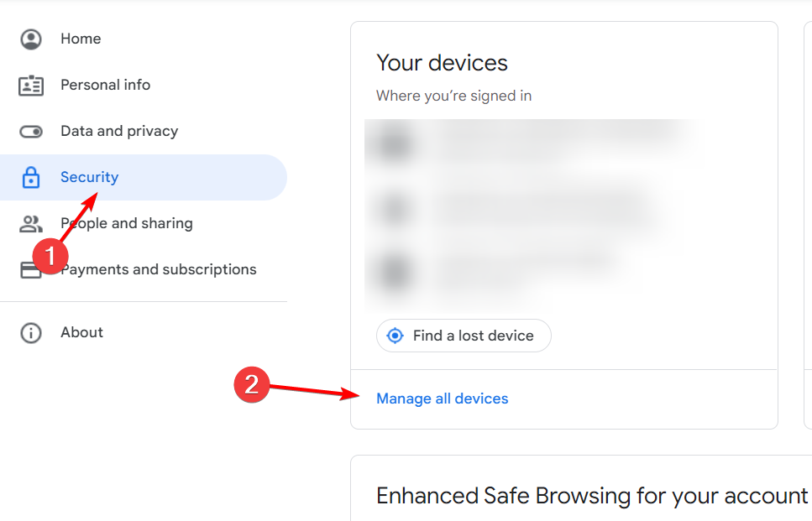Image resolution: width=812 pixels, height=521 pixels.
Task: Click the Security lock icon
Action: click(x=31, y=178)
